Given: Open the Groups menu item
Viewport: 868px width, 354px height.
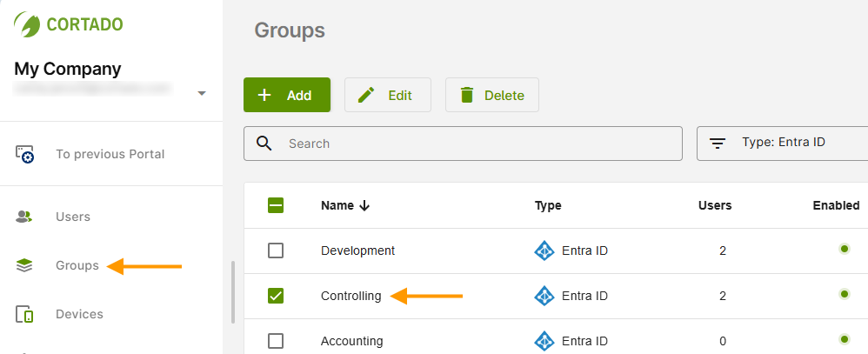Looking at the screenshot, I should pyautogui.click(x=77, y=265).
